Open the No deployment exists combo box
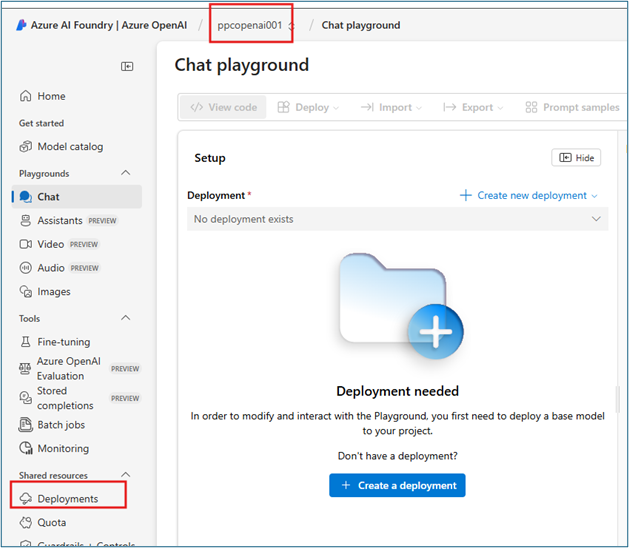Image resolution: width=629 pixels, height=548 pixels. 398,219
